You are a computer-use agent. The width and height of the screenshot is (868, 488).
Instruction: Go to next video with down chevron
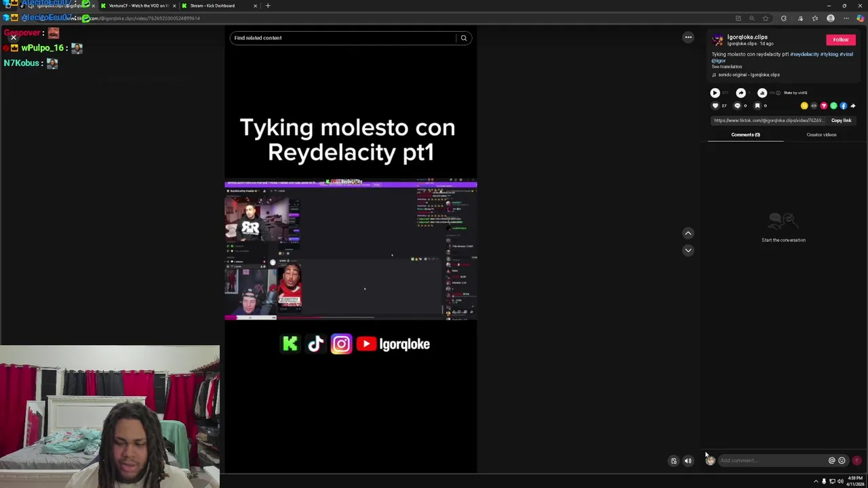tap(688, 250)
